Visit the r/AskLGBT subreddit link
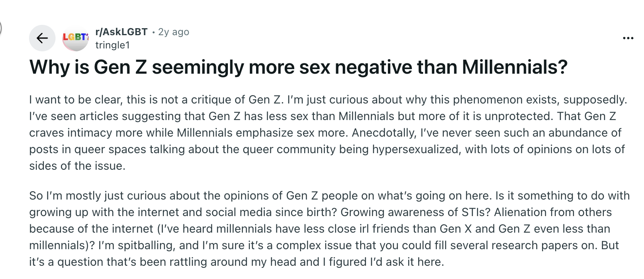644x279 pixels. point(121,32)
